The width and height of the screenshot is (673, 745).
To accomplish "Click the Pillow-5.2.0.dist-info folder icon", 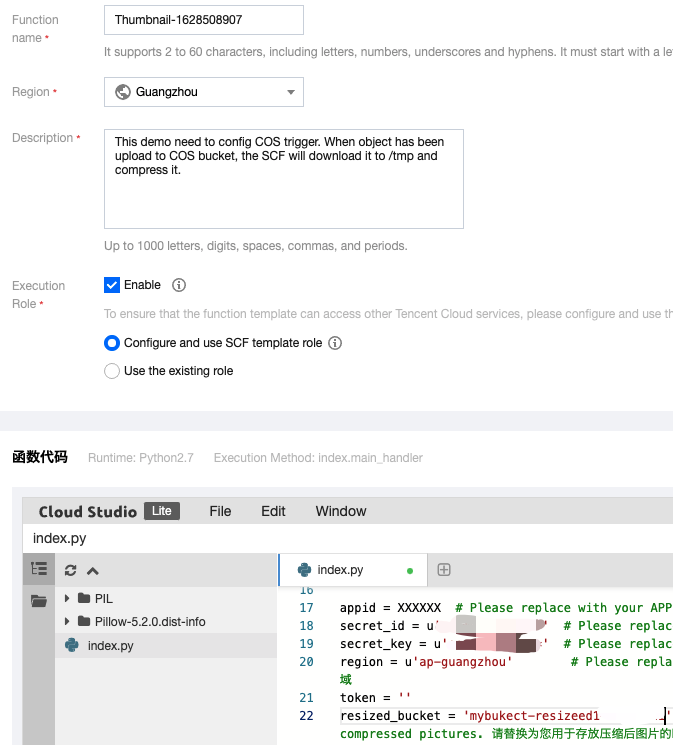I will click(84, 621).
